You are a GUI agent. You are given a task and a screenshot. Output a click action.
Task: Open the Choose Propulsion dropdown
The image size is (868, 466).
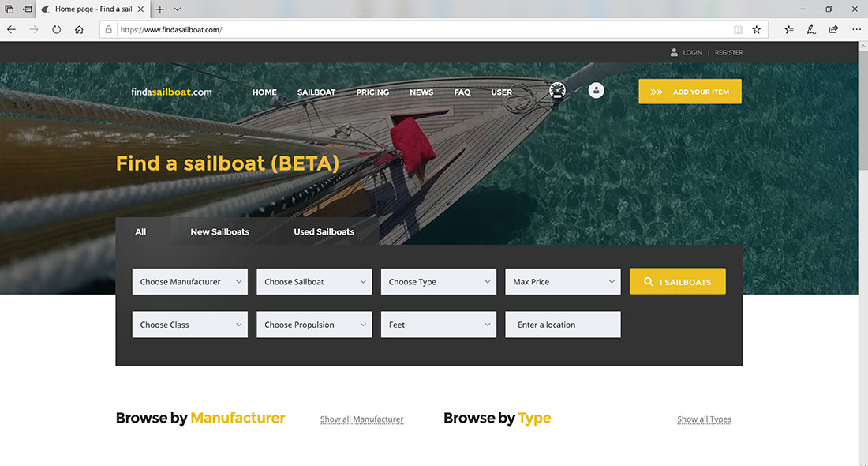point(314,325)
